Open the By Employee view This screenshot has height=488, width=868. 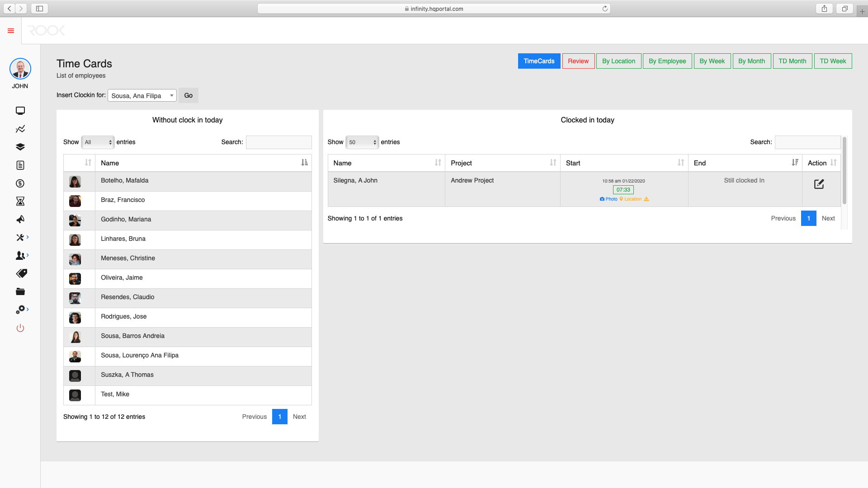click(667, 61)
